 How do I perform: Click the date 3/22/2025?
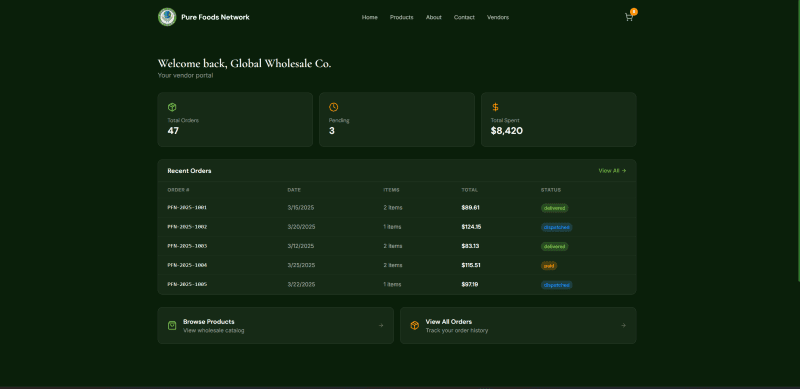pyautogui.click(x=302, y=284)
